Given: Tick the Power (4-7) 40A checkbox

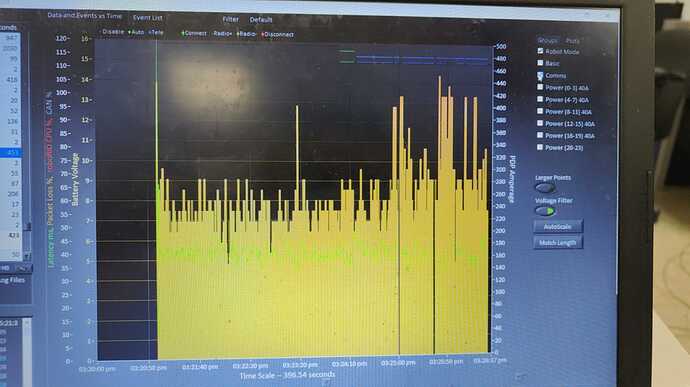Looking at the screenshot, I should point(540,100).
